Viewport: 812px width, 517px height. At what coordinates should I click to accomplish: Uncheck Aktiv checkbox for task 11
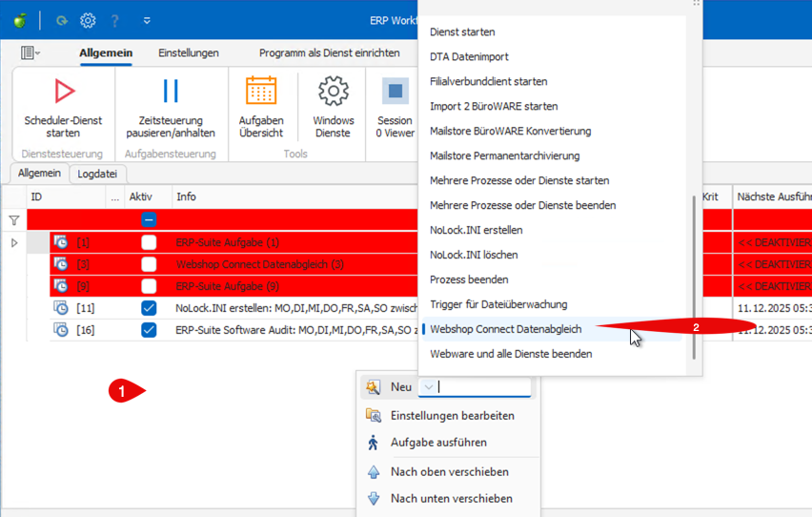(x=149, y=308)
